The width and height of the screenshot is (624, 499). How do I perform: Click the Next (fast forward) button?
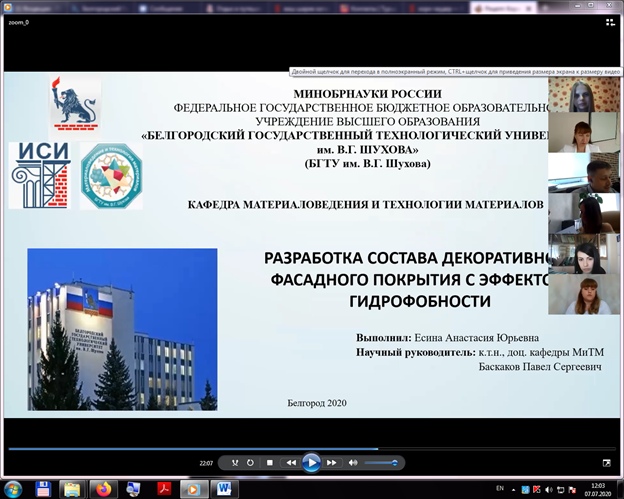(x=332, y=463)
